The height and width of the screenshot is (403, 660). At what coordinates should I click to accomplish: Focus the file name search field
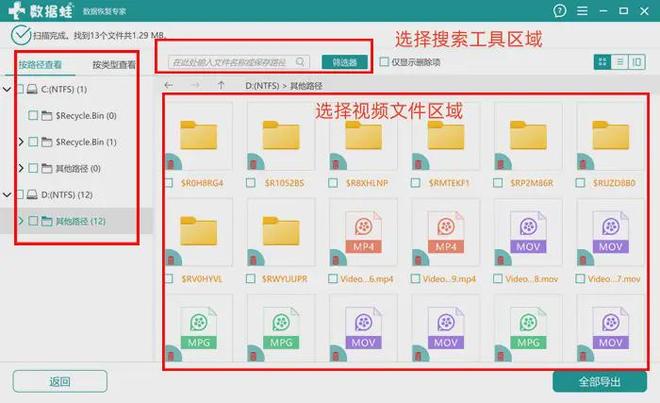pos(239,62)
